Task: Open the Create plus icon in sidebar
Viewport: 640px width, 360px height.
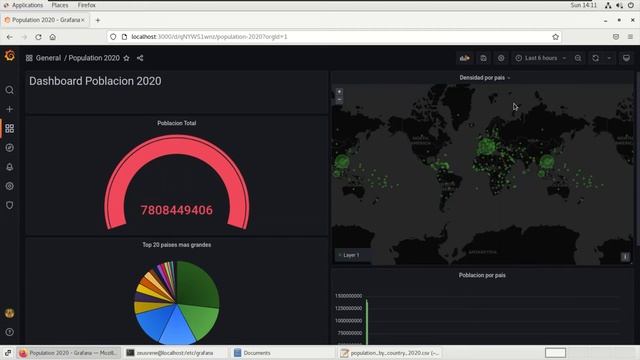Action: tap(9, 109)
